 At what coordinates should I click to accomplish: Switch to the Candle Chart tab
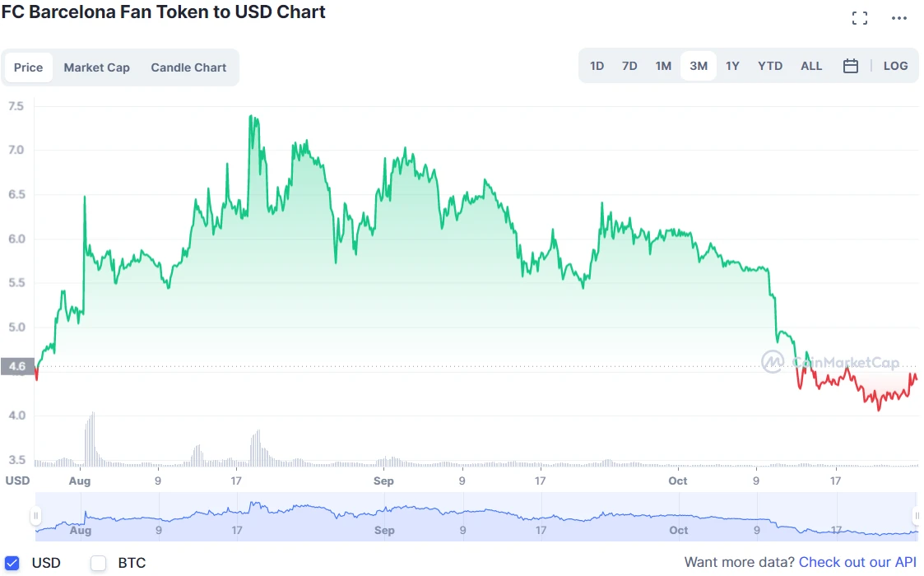pyautogui.click(x=188, y=67)
